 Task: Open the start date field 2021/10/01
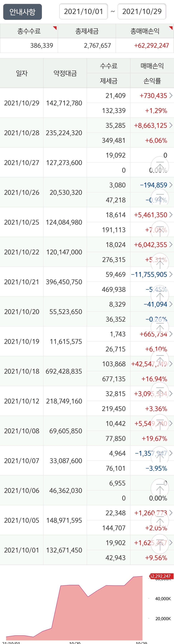[x=83, y=11]
